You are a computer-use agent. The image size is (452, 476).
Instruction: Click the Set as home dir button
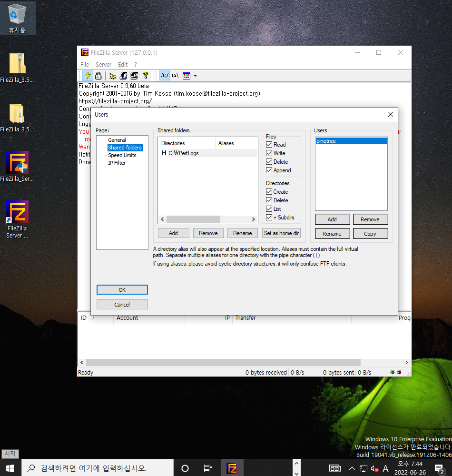(281, 233)
